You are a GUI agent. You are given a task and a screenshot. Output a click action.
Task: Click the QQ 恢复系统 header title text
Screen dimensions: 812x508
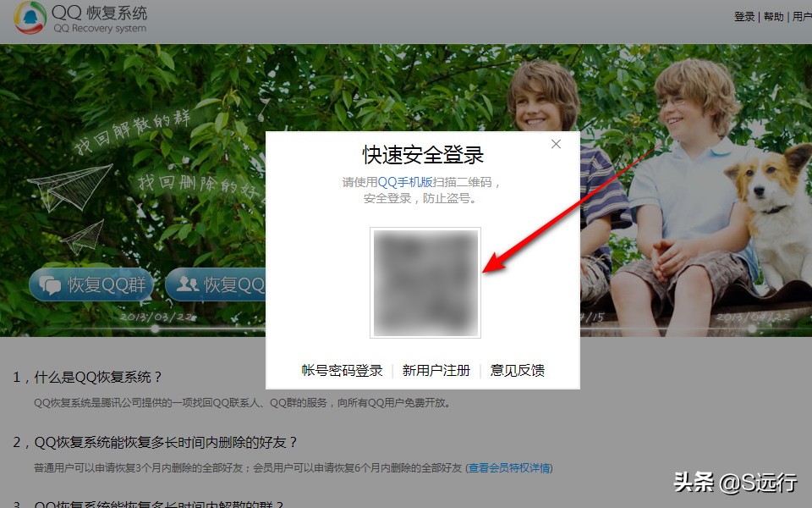pos(100,13)
